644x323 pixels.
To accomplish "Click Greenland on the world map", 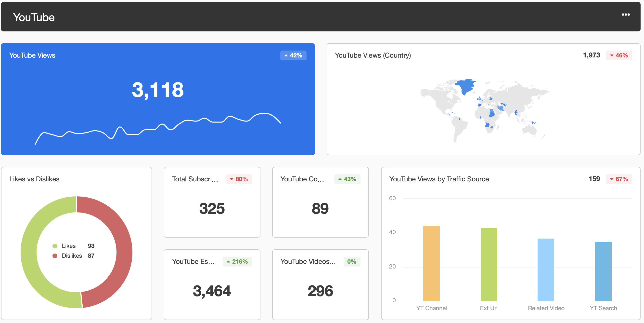I will point(466,86).
